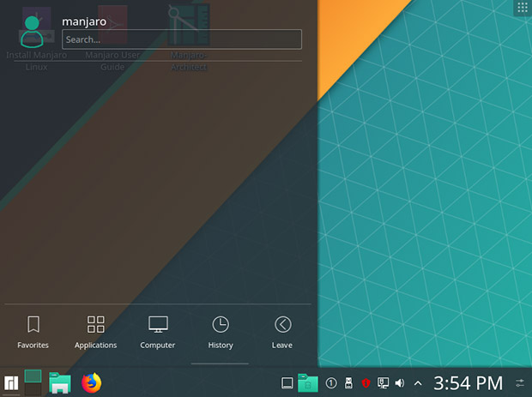Screen dimensions: 532x397
Task: Open the Computer tab
Action: pos(158,332)
